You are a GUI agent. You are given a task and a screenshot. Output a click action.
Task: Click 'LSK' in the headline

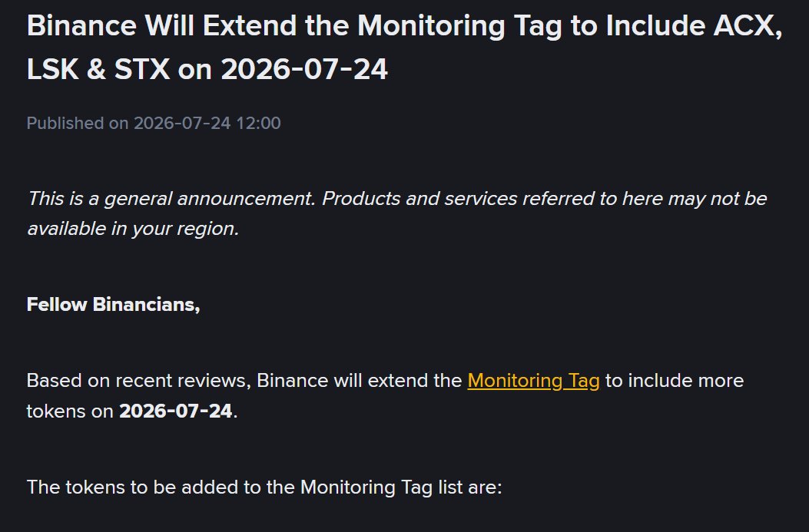52,69
